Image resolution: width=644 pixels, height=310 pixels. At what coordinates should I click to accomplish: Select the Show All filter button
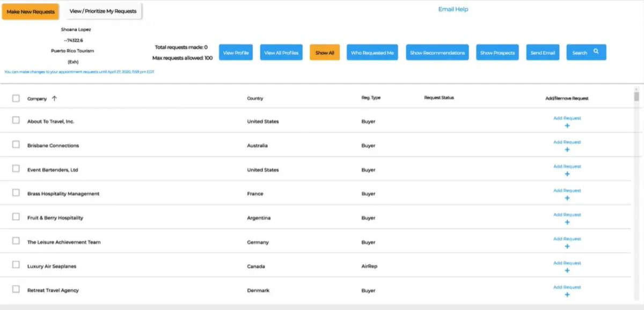click(x=325, y=53)
